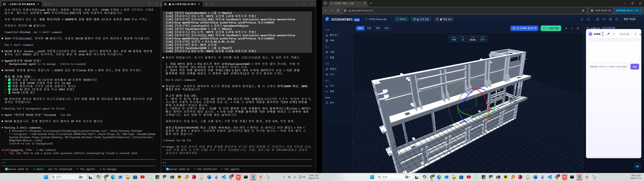The height and width of the screenshot is (181, 644).
Task: Click the grid snap crosshair icon beside 화면 맞춤
Action: click(566, 28)
